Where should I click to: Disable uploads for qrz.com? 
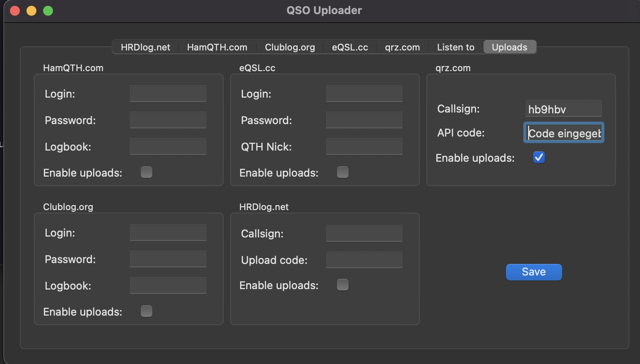click(539, 158)
